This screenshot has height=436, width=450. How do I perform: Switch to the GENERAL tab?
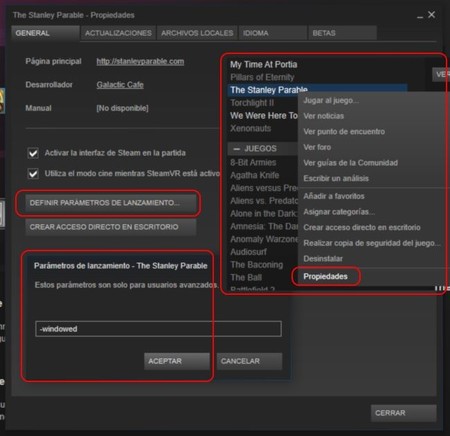click(45, 33)
